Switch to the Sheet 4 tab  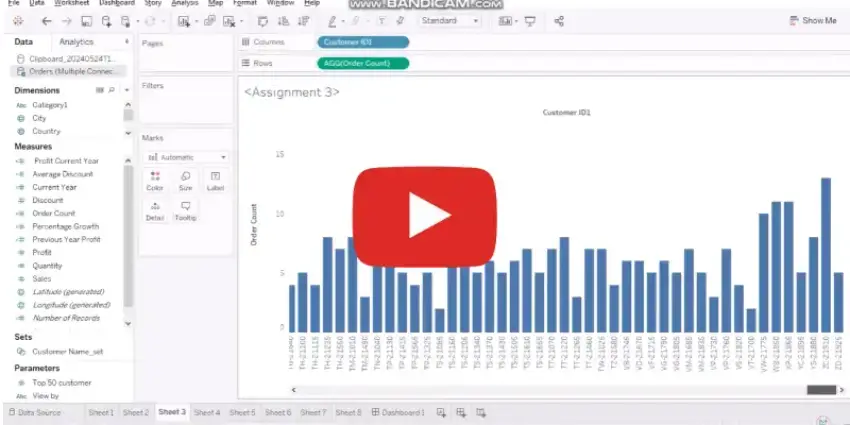[207, 412]
